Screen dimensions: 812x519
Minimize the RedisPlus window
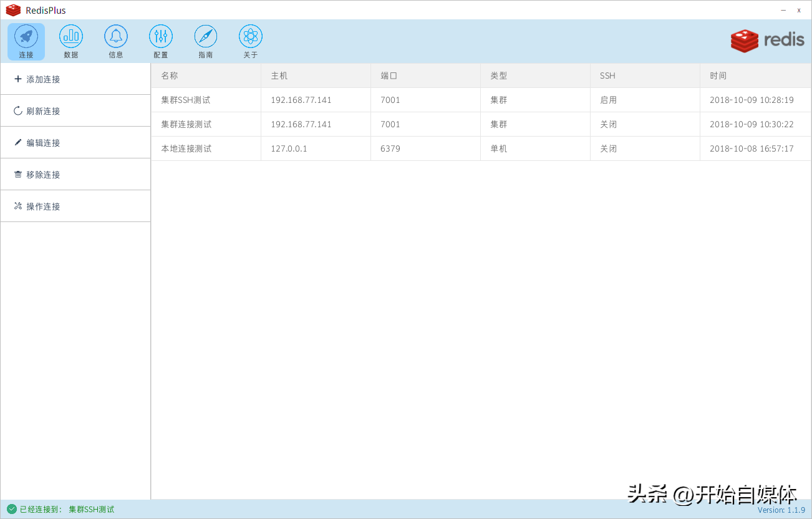[x=783, y=10]
